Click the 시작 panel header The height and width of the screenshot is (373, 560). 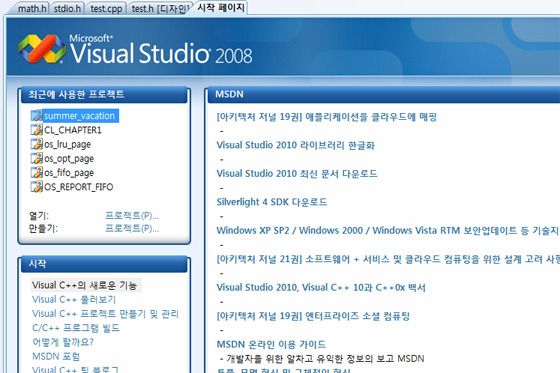pyautogui.click(x=104, y=264)
